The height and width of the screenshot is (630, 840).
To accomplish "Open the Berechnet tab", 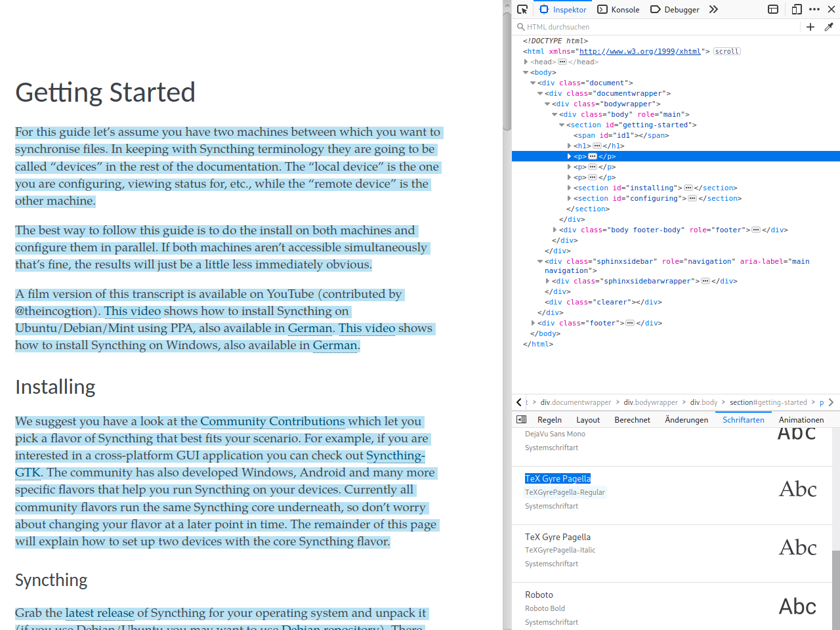I will click(632, 420).
